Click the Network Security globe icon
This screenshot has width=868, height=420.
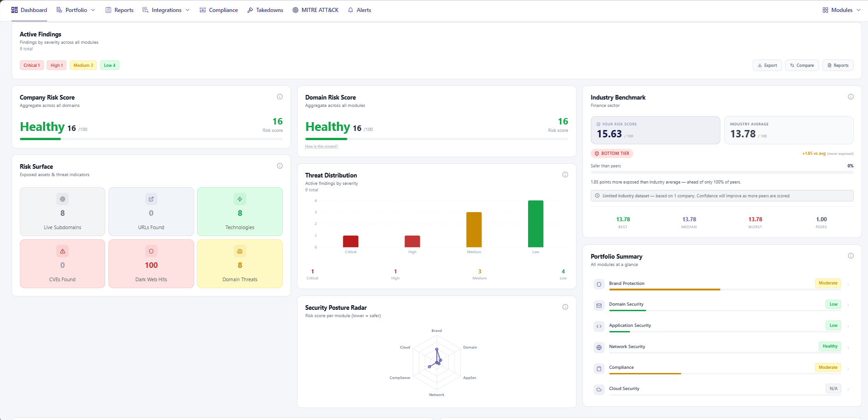599,348
